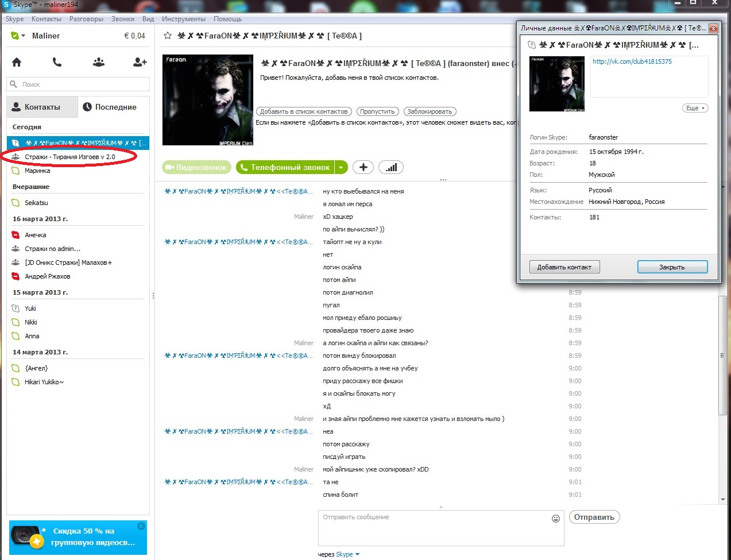Start a Видеозвонок
731x560 pixels.
(197, 167)
